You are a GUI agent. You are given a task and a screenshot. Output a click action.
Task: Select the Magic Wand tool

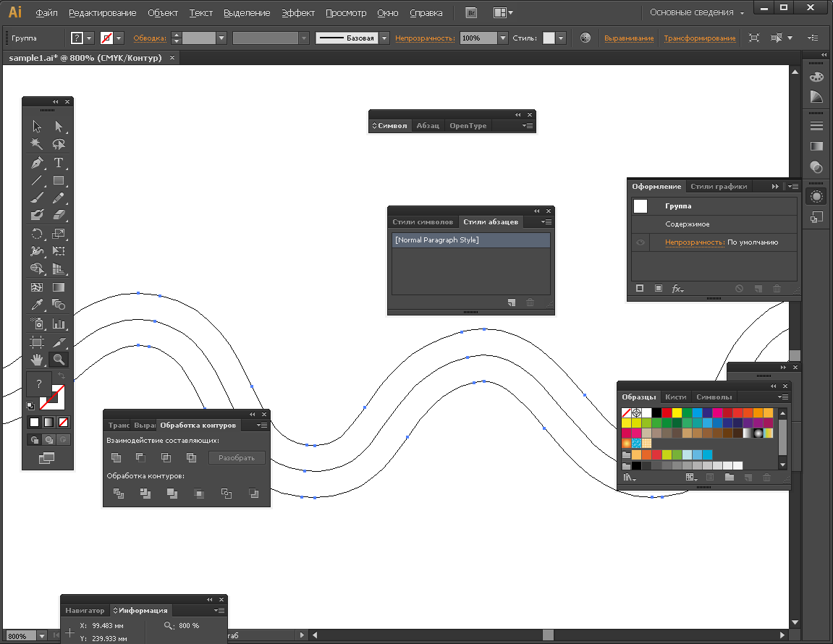click(x=37, y=144)
